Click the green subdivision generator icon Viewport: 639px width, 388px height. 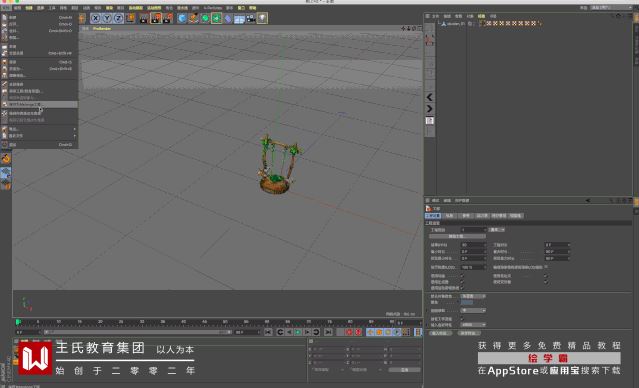click(205, 18)
